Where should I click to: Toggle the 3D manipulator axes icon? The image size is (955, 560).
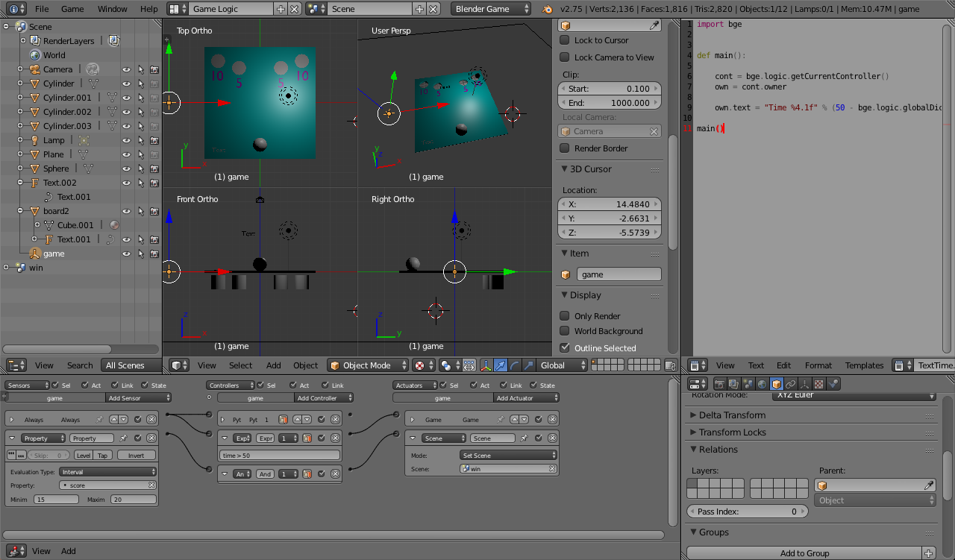click(x=486, y=365)
